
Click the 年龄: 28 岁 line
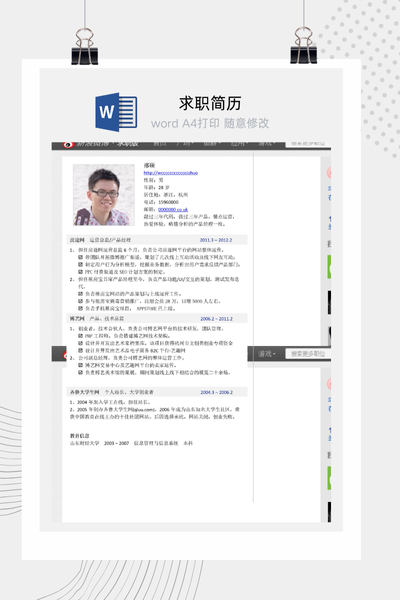157,188
